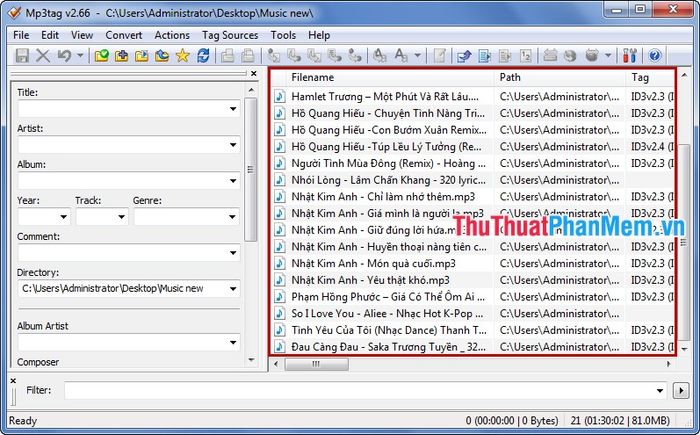700x435 pixels.
Task: Expand the Undo dropdown arrow
Action: tap(80, 56)
